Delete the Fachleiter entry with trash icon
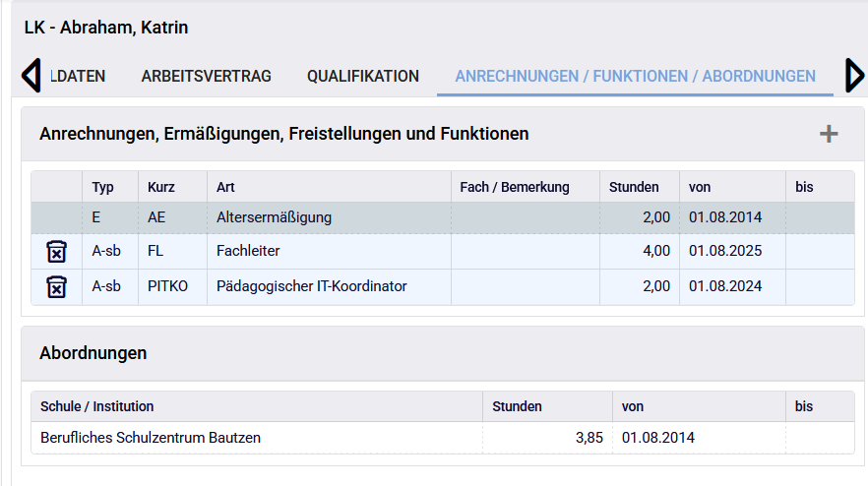 tap(56, 251)
